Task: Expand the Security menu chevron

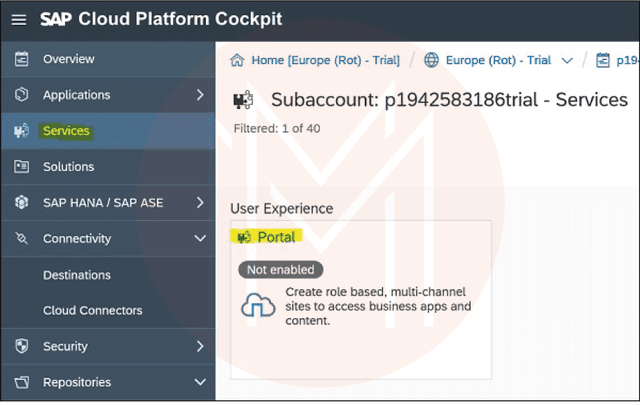Action: click(200, 346)
